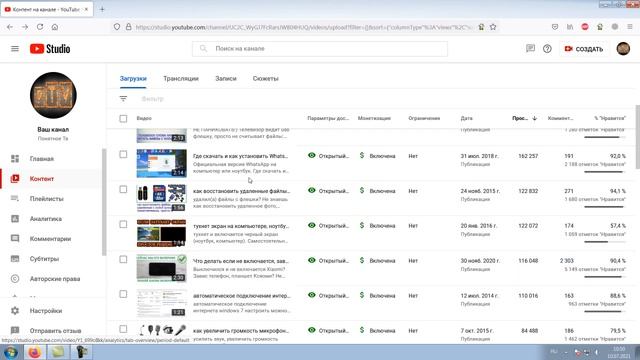Screen dimensions: 640x360
Task: Switch to the Сюжеты tab
Action: click(x=265, y=78)
